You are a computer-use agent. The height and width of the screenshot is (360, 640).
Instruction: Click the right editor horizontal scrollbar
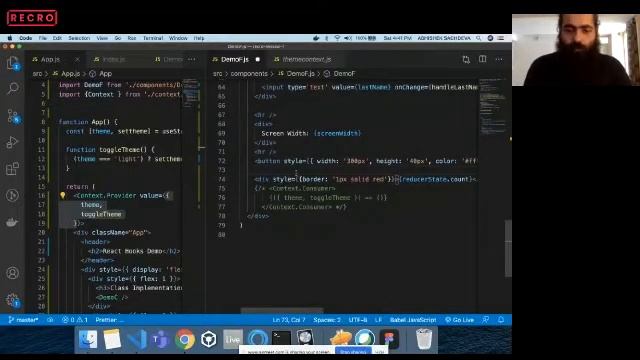pos(282,311)
